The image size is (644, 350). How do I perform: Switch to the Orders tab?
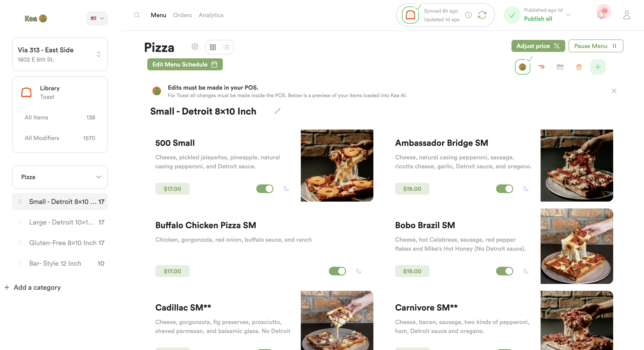point(182,15)
